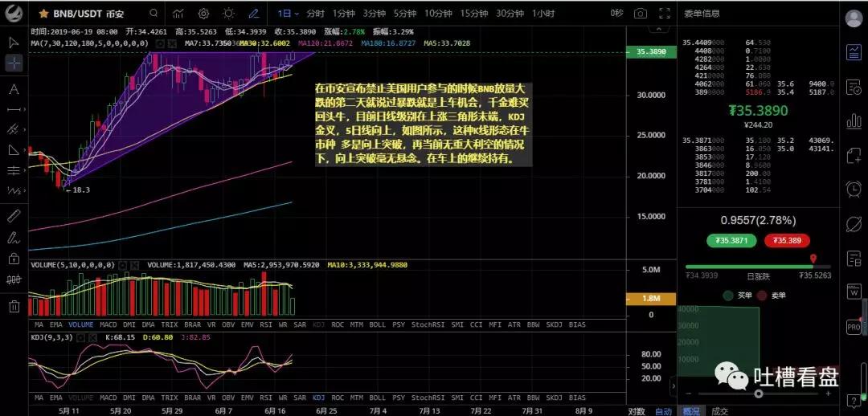This screenshot has width=868, height=416.
Task: Select the horizontal segment line tool
Action: 14,109
